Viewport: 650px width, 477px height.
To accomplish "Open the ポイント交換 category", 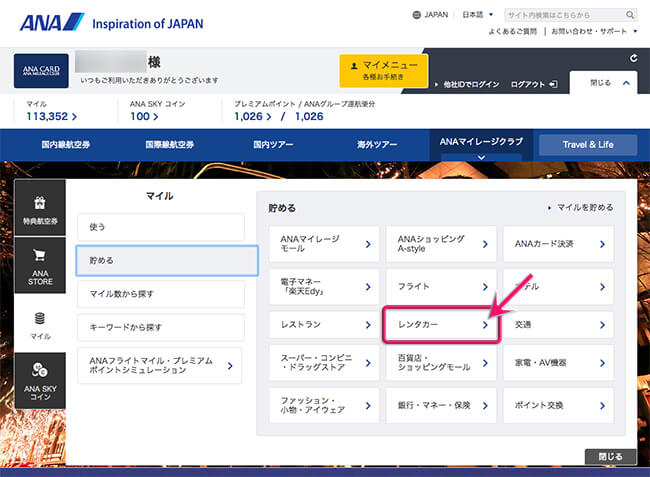I will [558, 405].
